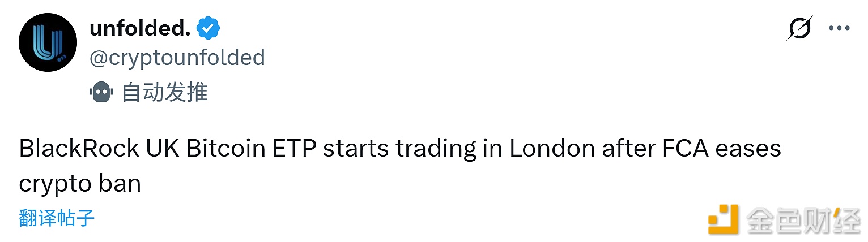Click the 自动发推 automated label
The height and width of the screenshot is (242, 868).
click(x=164, y=92)
